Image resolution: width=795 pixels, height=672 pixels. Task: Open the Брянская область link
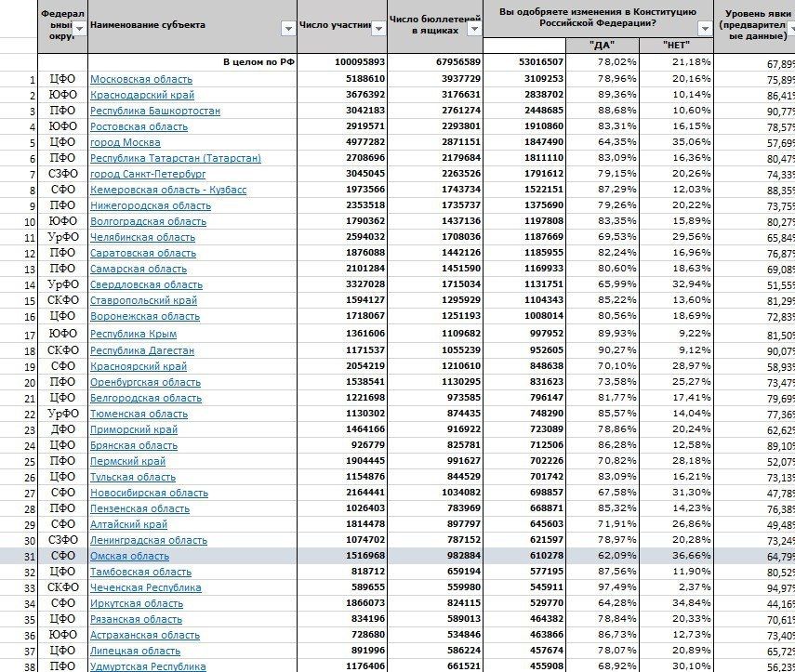point(134,445)
